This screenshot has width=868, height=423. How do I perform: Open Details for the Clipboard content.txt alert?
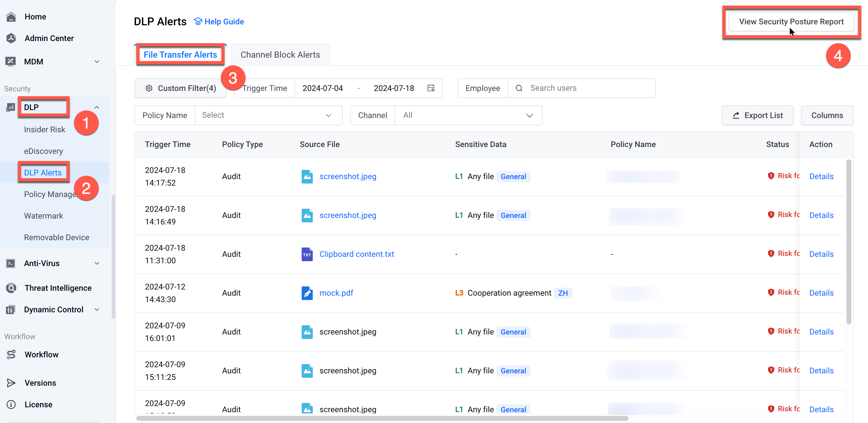pos(821,254)
